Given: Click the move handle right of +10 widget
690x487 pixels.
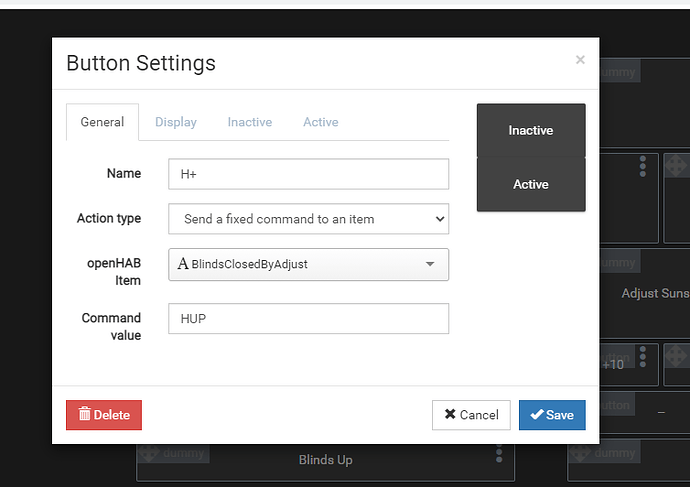Looking at the screenshot, I should pos(675,357).
